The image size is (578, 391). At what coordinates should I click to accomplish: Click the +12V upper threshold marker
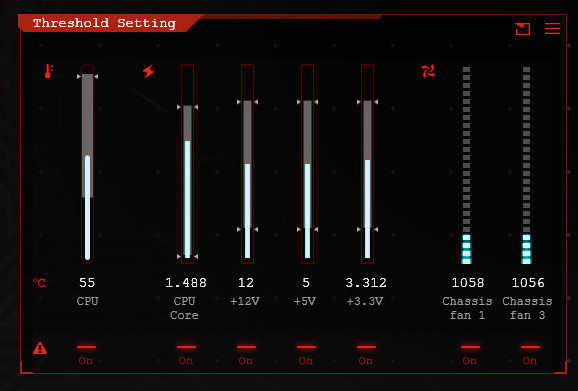pos(247,102)
